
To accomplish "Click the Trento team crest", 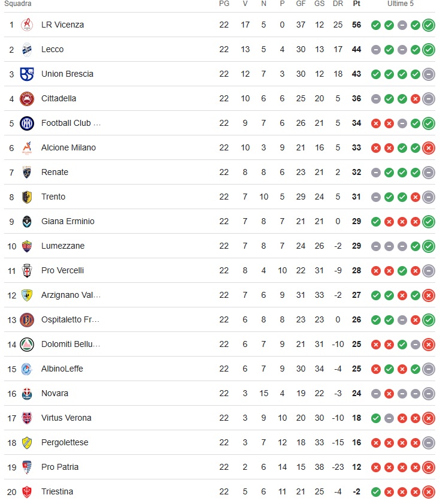I will coord(27,197).
